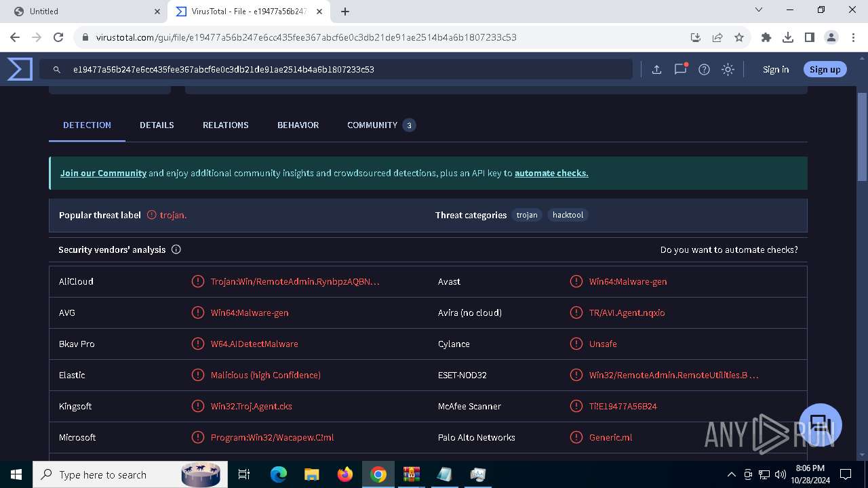Screen dimensions: 868x488
Task: Open WinRAR from the taskbar
Action: 412,474
